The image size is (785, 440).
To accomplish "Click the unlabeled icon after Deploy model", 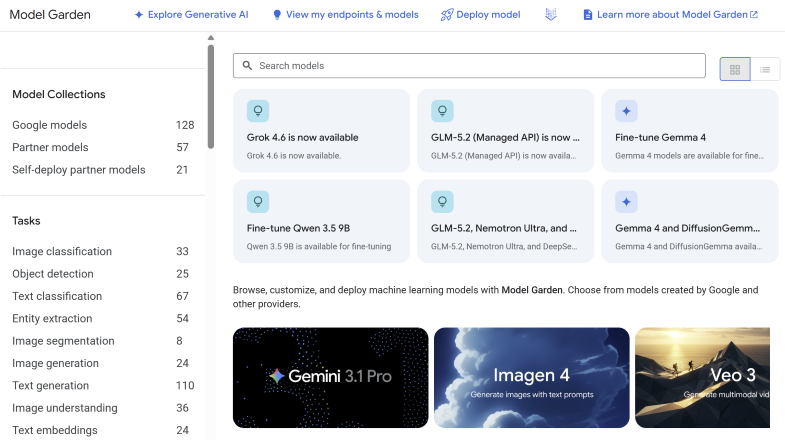I will tap(551, 15).
